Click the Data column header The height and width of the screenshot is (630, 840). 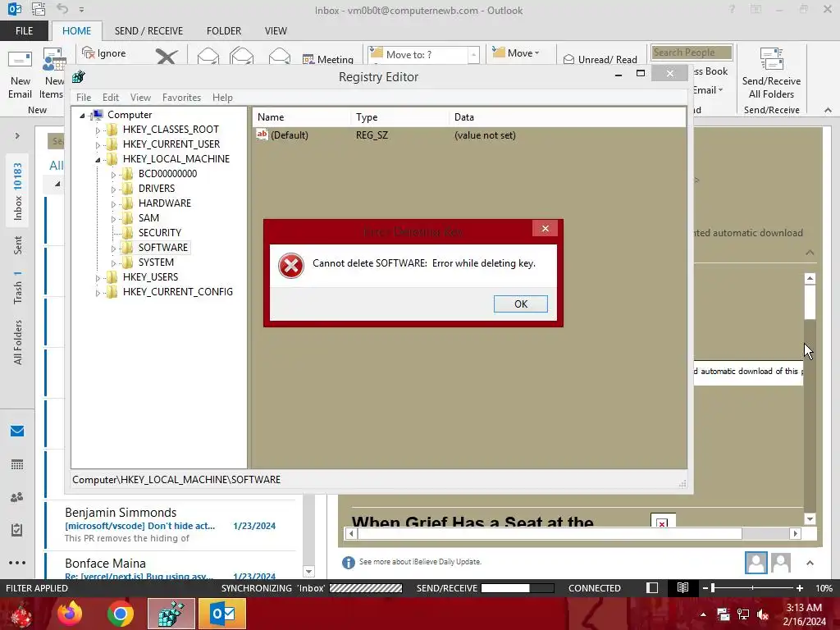[567, 117]
